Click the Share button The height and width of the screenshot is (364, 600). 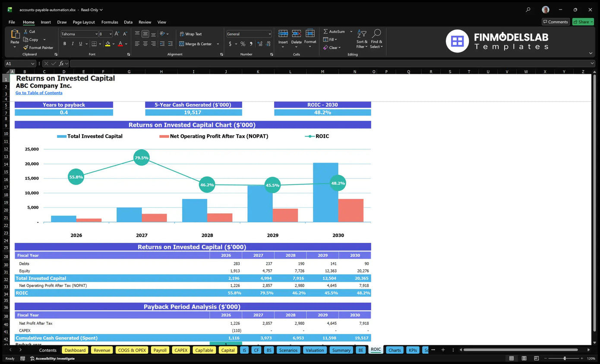pos(583,22)
